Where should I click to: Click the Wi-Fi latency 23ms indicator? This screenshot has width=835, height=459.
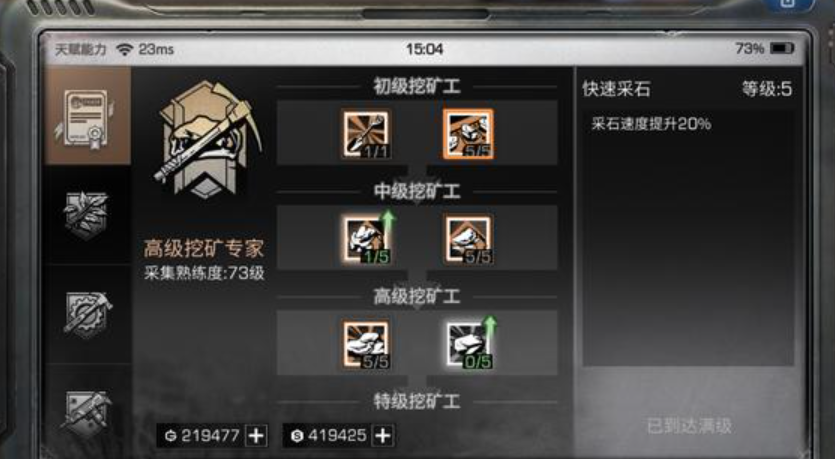coord(145,50)
